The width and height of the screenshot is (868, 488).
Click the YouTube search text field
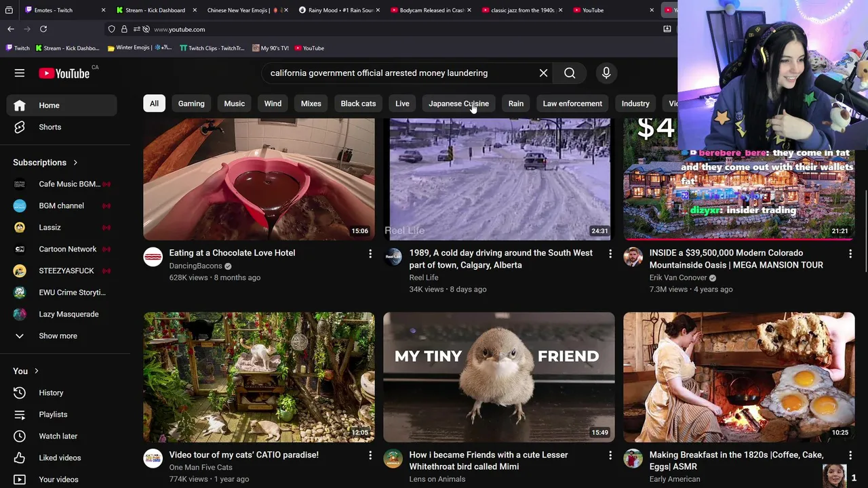coord(400,73)
